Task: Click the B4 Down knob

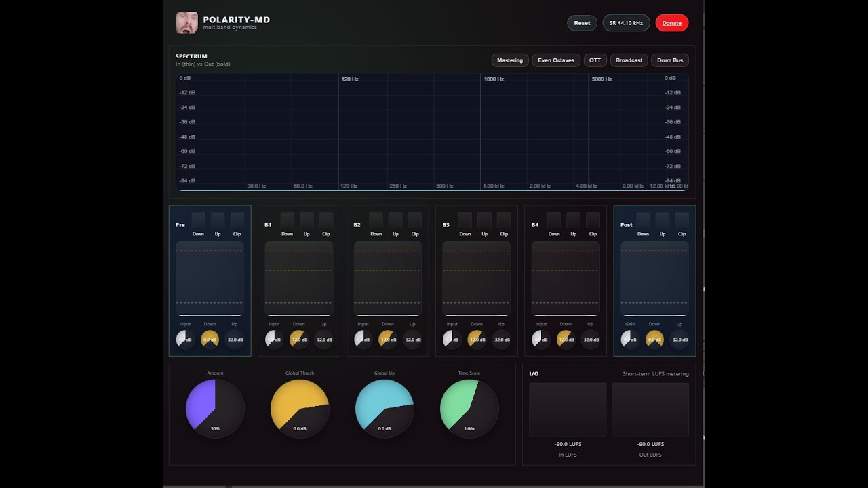Action: [x=566, y=339]
